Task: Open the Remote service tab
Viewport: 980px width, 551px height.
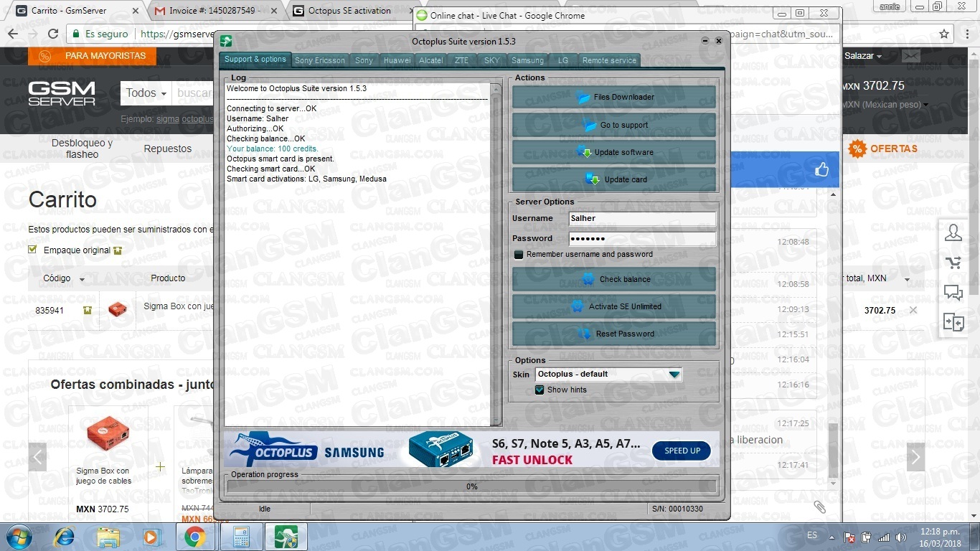Action: click(x=609, y=60)
